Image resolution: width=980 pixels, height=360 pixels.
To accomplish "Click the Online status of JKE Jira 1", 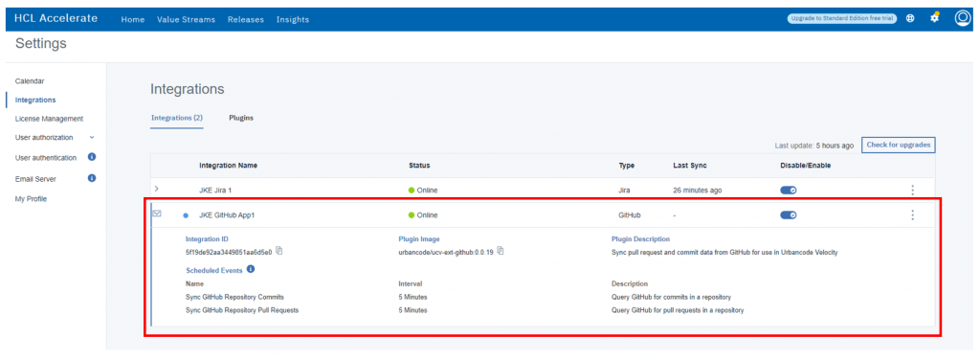I will point(423,190).
